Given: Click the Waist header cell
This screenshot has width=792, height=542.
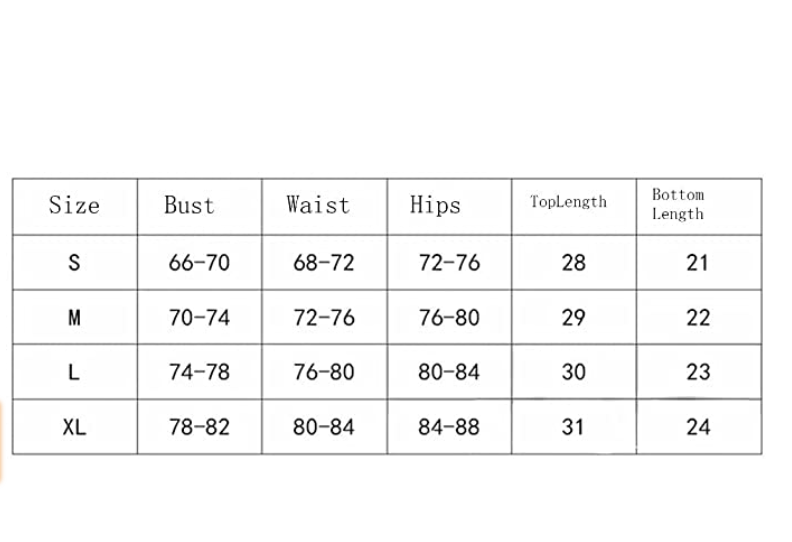Looking at the screenshot, I should pos(318,205).
